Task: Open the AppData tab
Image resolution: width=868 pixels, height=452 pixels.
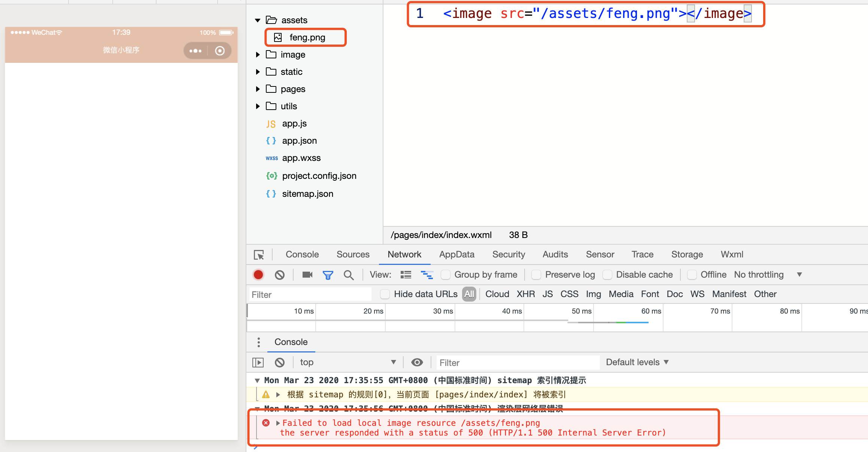Action: 456,254
